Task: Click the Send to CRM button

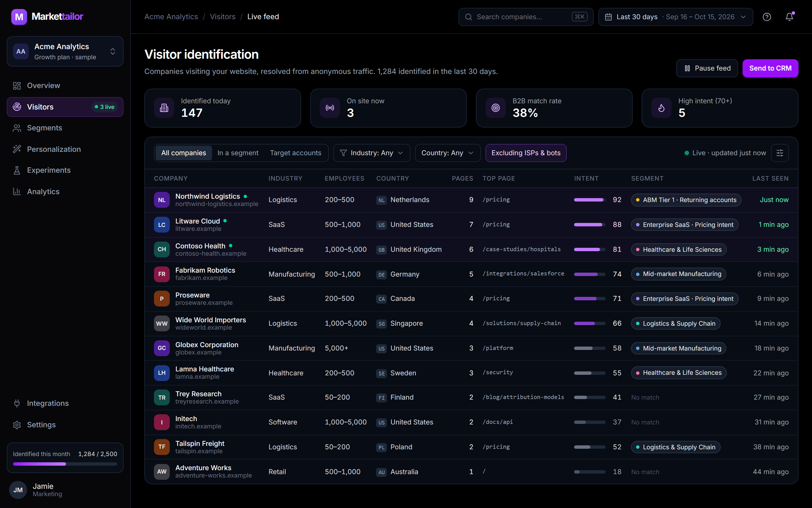Action: point(770,68)
